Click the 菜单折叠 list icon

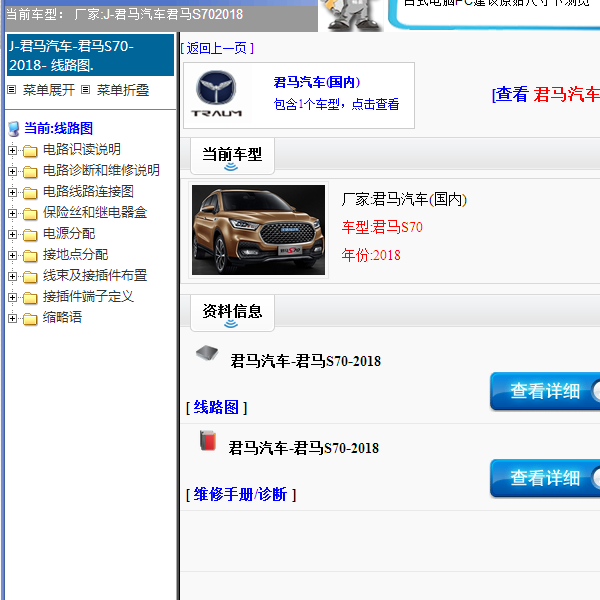86,90
